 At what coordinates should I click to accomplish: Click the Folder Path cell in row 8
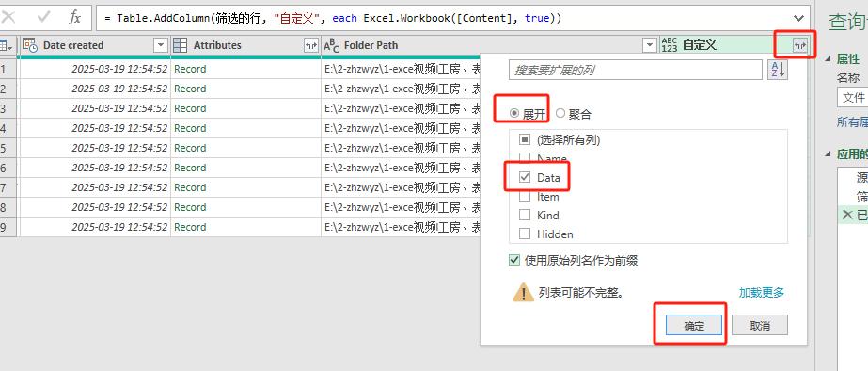[x=401, y=207]
